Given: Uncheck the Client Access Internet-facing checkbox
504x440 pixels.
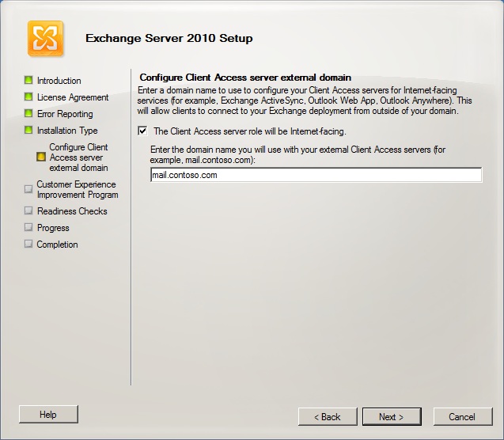Looking at the screenshot, I should [142, 131].
